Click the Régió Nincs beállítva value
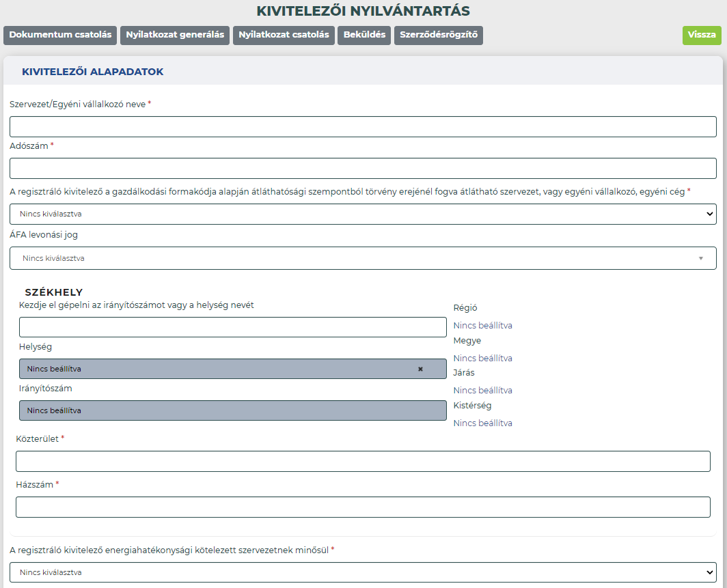This screenshot has height=588, width=727. point(482,325)
